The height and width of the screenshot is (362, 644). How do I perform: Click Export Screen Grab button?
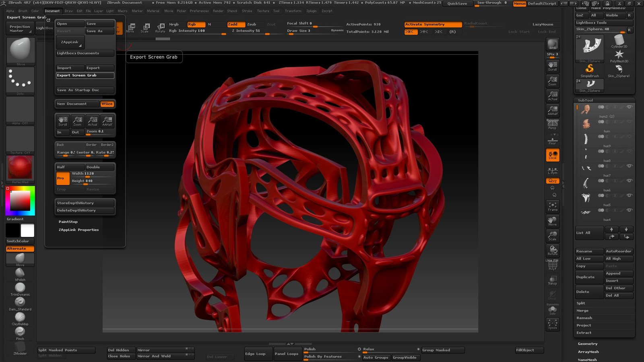[85, 75]
